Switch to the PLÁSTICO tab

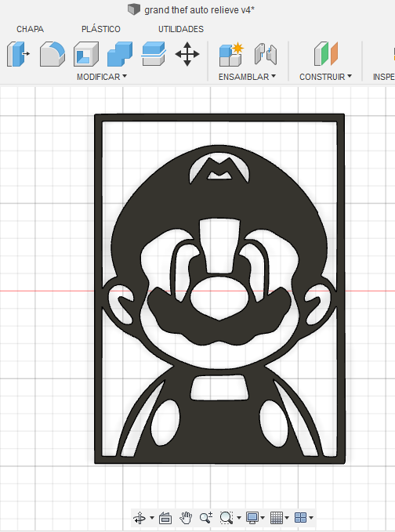point(101,29)
